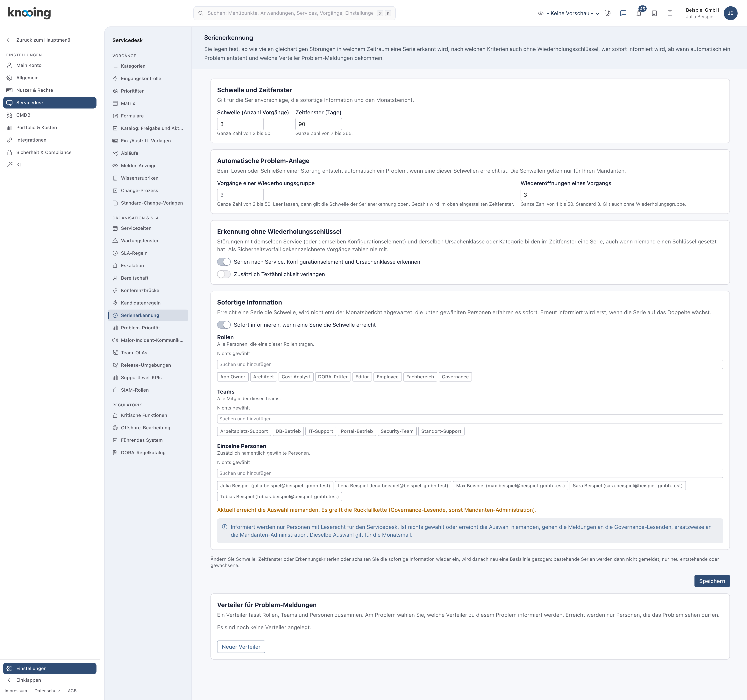This screenshot has width=747, height=700.
Task: Add Max Beispiel person chip
Action: coord(510,486)
